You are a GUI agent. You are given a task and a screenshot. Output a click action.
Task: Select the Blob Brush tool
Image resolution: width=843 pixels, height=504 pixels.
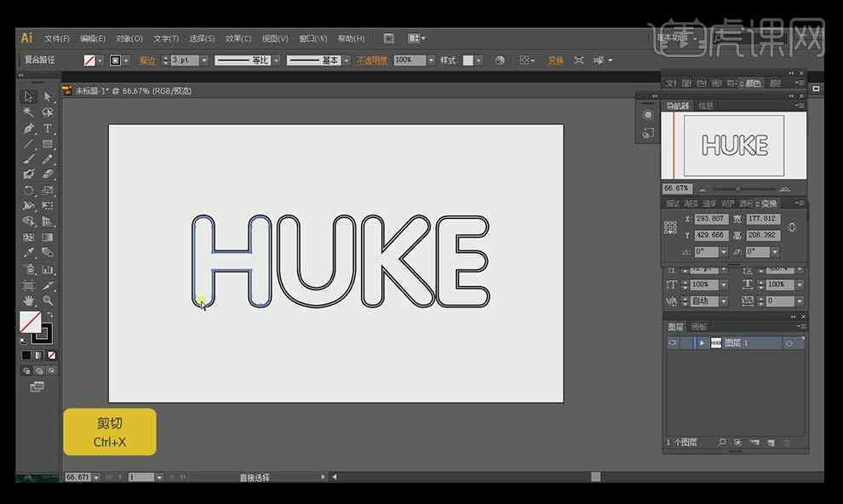(x=28, y=174)
